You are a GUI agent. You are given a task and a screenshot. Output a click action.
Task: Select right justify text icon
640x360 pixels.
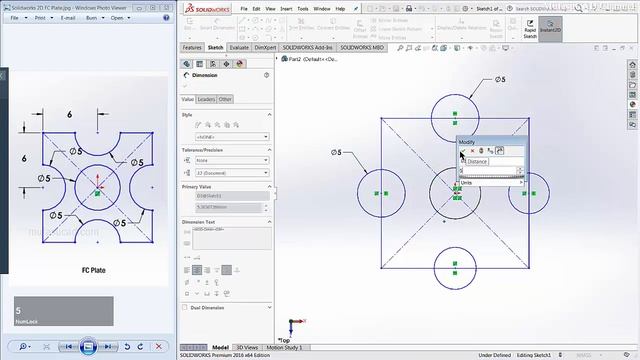pyautogui.click(x=207, y=270)
